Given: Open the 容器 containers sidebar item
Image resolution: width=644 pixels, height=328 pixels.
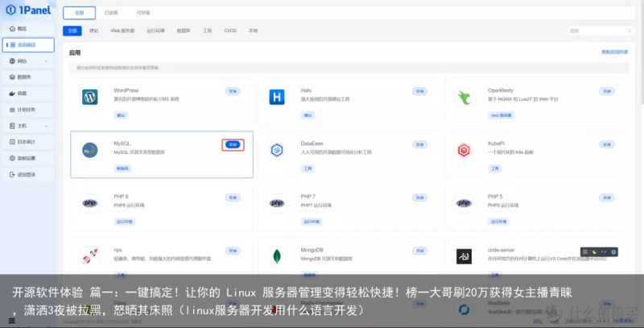Looking at the screenshot, I should point(28,93).
